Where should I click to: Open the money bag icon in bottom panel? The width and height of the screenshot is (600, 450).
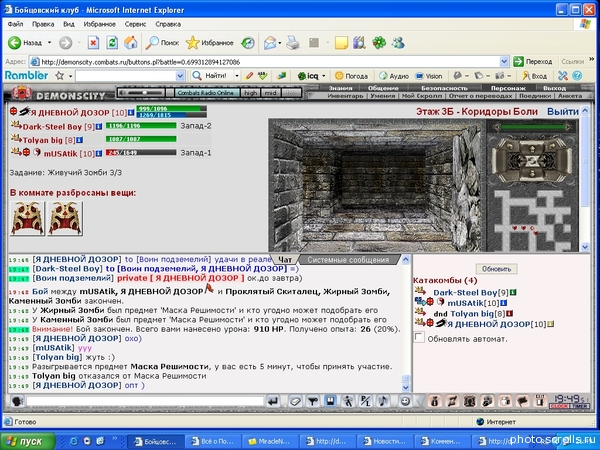click(x=434, y=401)
